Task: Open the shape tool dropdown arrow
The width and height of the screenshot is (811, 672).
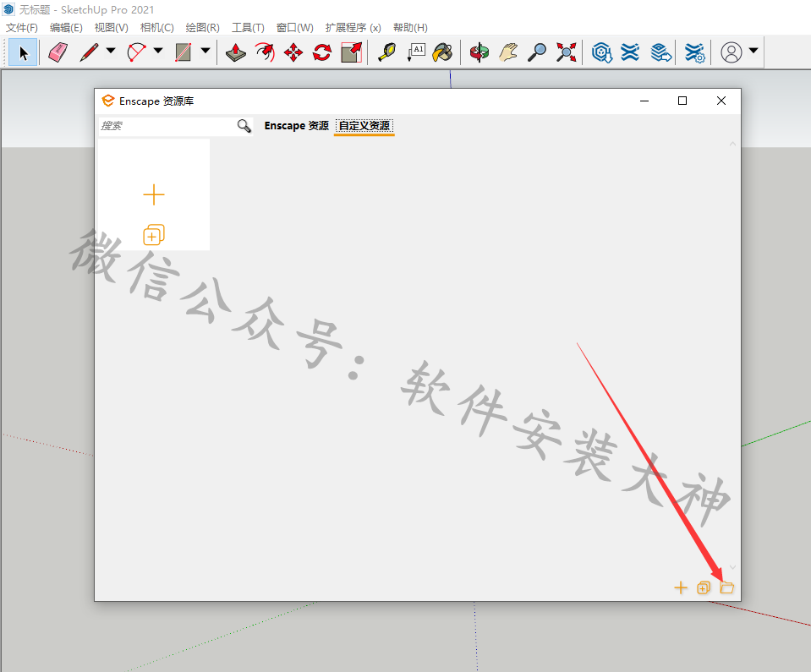Action: [205, 51]
